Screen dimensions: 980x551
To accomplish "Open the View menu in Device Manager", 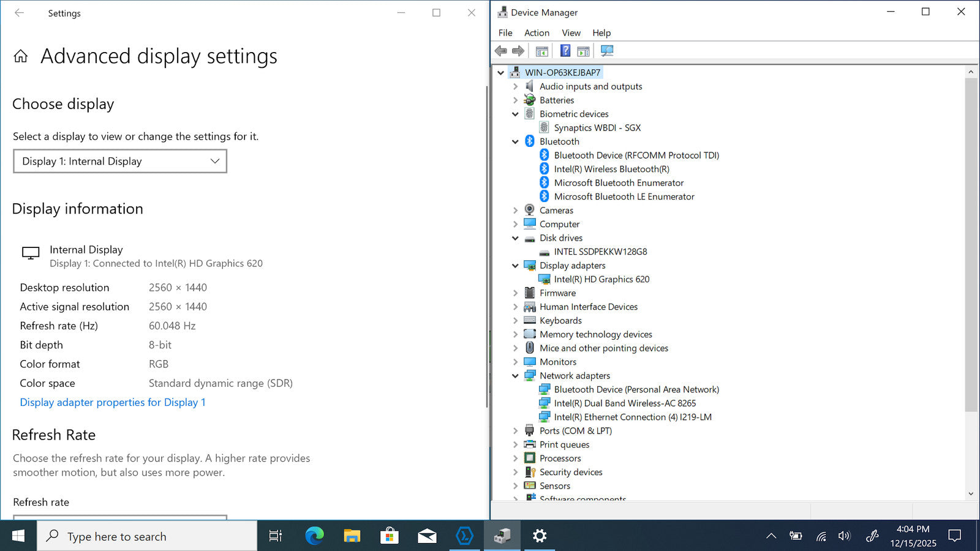I will click(x=571, y=33).
